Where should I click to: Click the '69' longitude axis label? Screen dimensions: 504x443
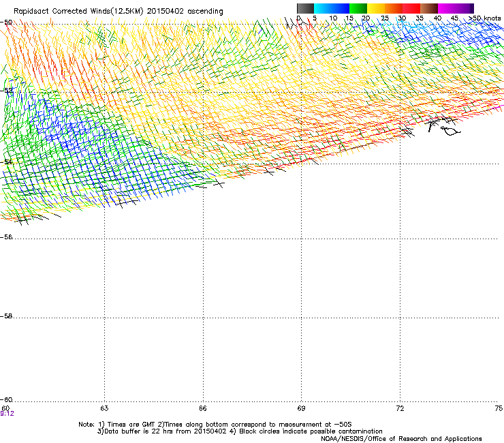click(301, 408)
